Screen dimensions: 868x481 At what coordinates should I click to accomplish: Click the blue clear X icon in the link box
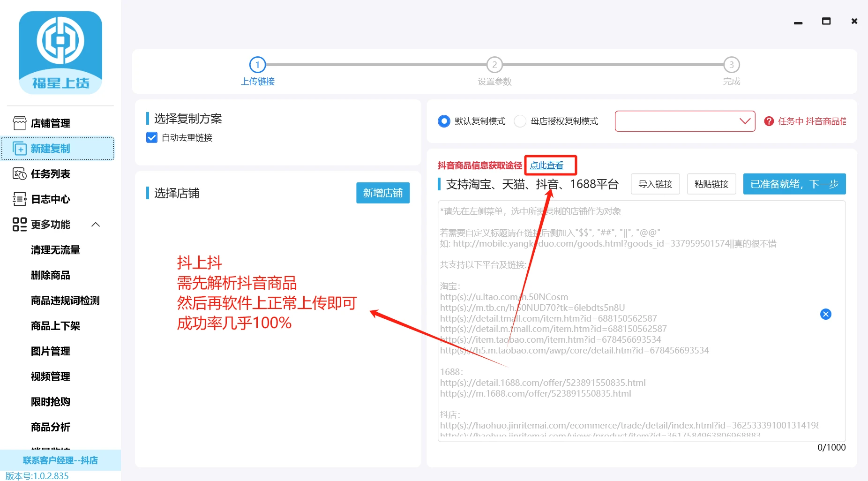pos(826,314)
